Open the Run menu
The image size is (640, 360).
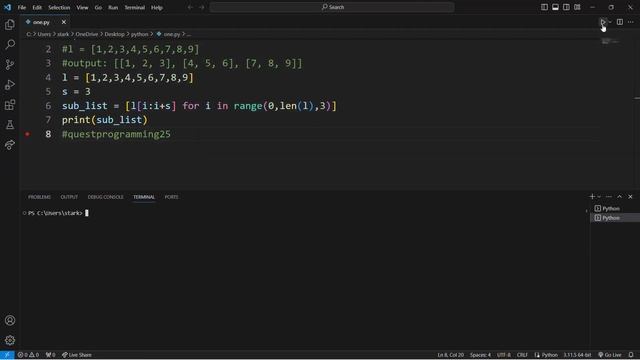(x=113, y=7)
